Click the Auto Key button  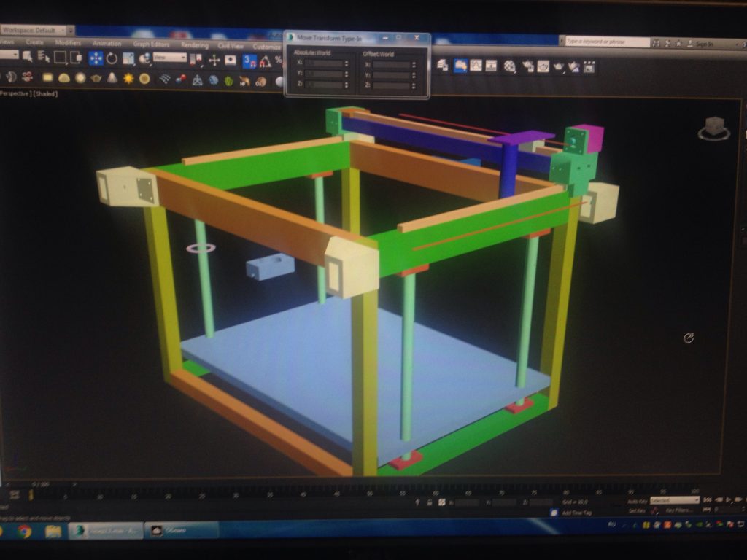click(x=636, y=501)
